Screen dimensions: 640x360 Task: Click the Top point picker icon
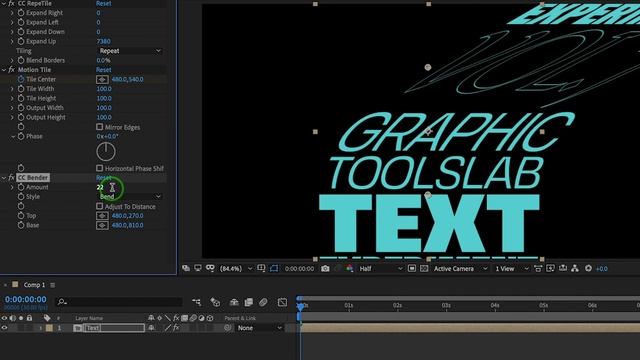point(102,216)
